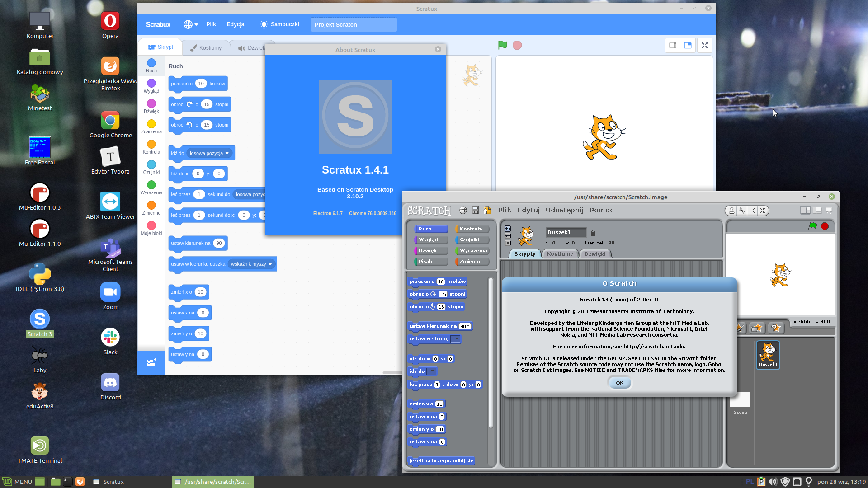Screen dimensions: 868x488
Task: Select the Zmienne category in Scratch 1.4
Action: click(x=472, y=262)
